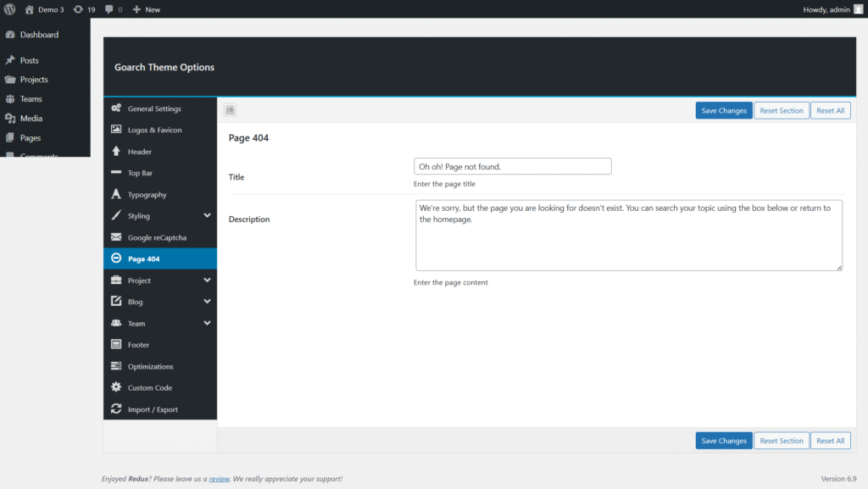The height and width of the screenshot is (489, 868).
Task: Expand the Styling submenu chevron
Action: click(x=207, y=216)
